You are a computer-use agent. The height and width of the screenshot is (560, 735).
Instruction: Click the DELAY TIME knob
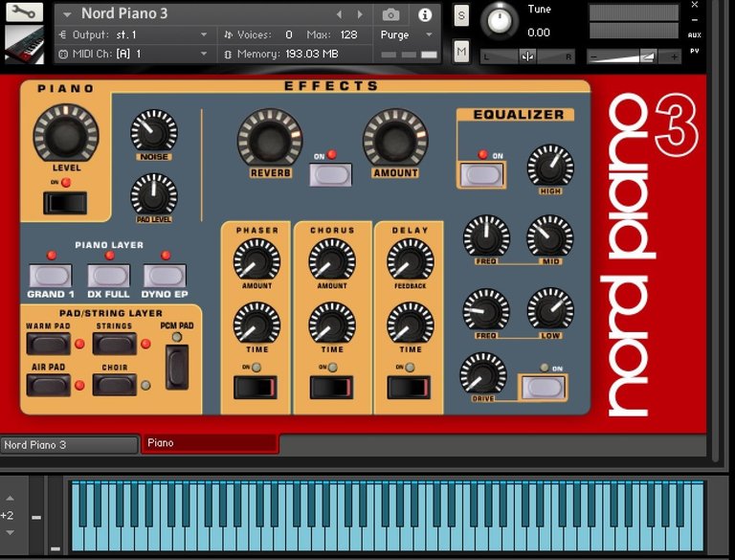coord(411,324)
